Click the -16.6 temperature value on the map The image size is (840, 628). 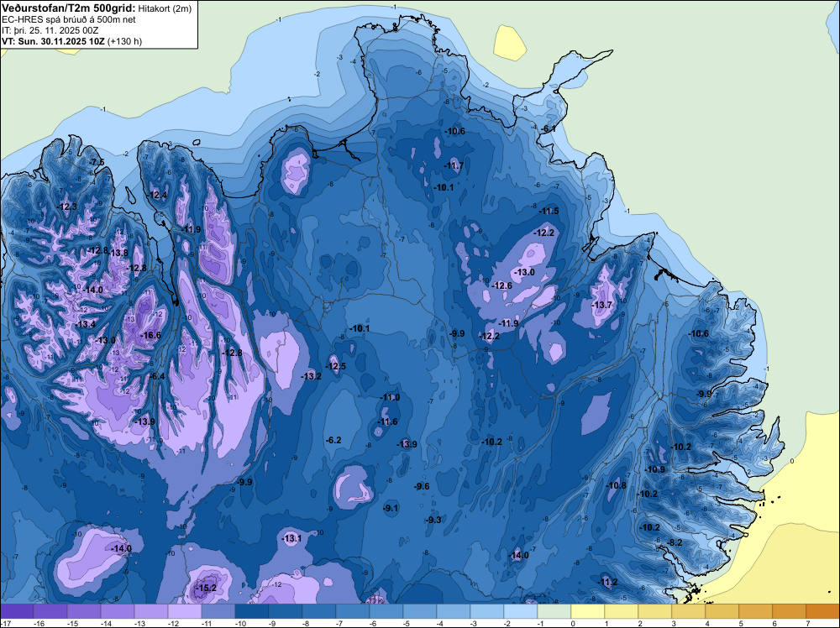[x=150, y=335]
